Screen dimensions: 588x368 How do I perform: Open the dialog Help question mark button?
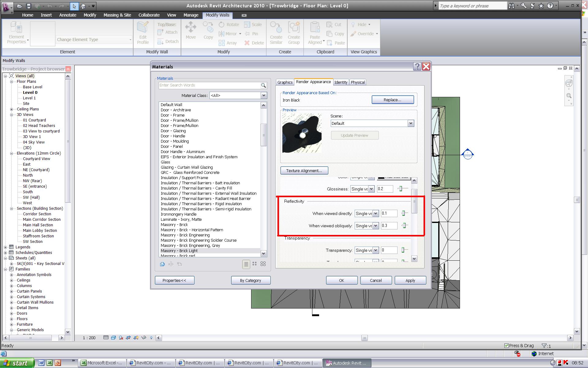[x=417, y=67]
